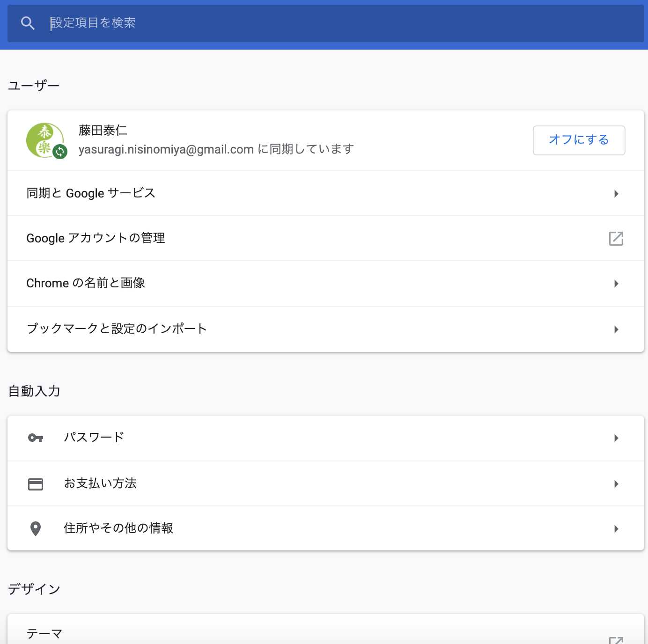Screen dimensions: 648x644
Task: Click external link icon for Google アカウントの管理
Action: (616, 238)
